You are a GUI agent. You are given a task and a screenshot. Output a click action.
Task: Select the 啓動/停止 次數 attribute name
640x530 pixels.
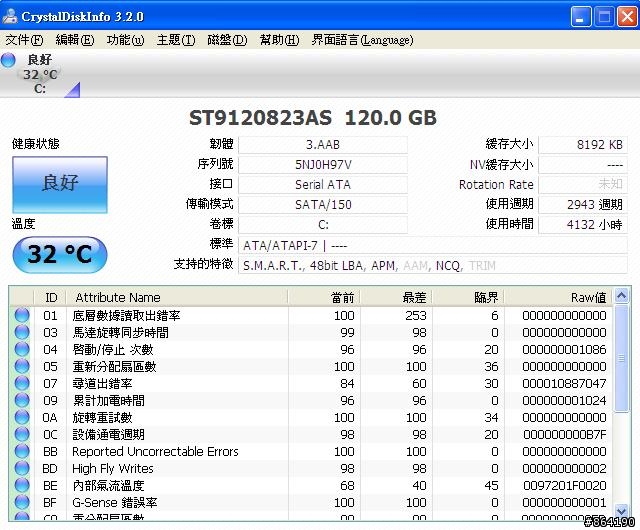pos(113,350)
